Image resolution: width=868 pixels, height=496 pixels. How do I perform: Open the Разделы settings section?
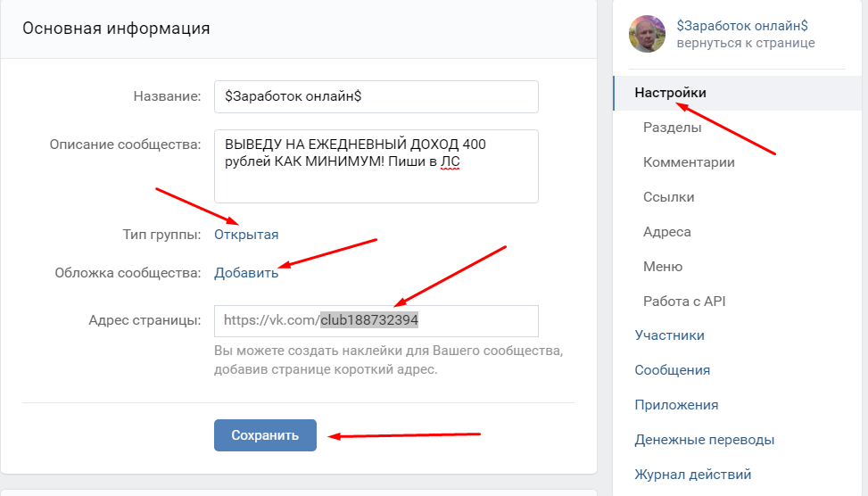pyautogui.click(x=672, y=128)
